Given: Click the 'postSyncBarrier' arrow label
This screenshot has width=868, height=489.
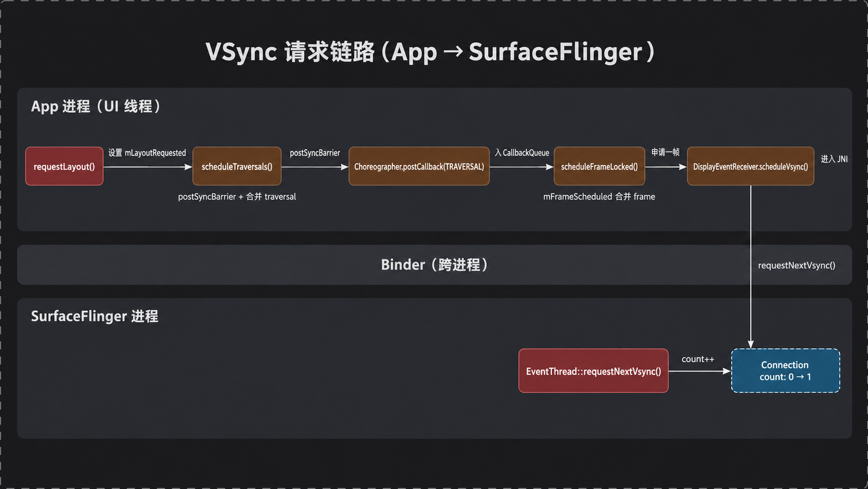Looking at the screenshot, I should coord(315,153).
